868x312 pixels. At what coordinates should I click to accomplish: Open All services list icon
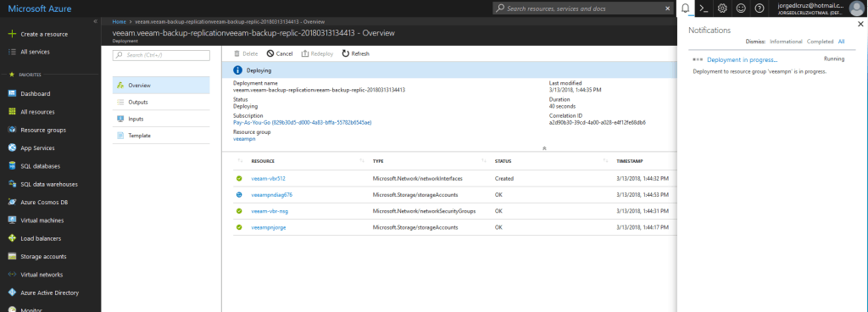[x=12, y=52]
